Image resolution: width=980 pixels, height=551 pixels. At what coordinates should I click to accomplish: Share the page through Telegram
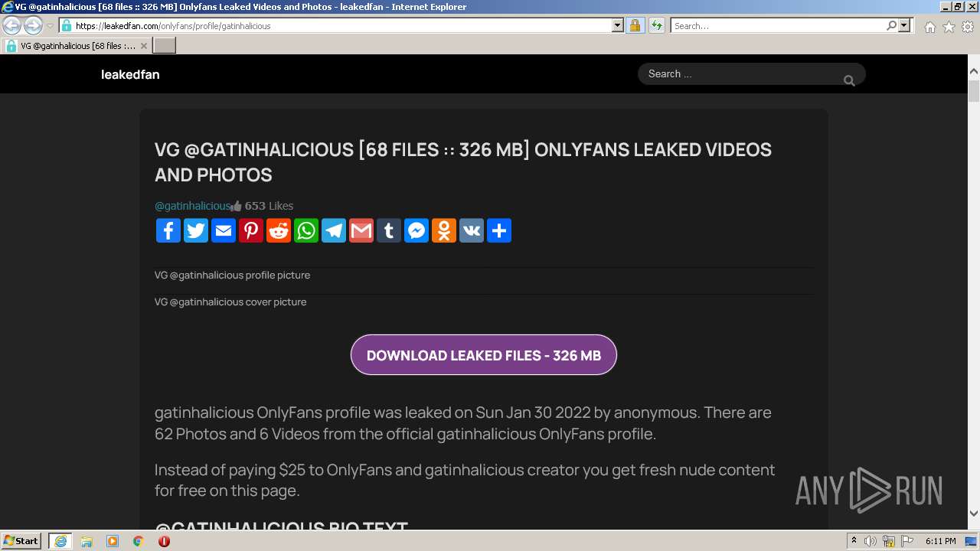334,230
